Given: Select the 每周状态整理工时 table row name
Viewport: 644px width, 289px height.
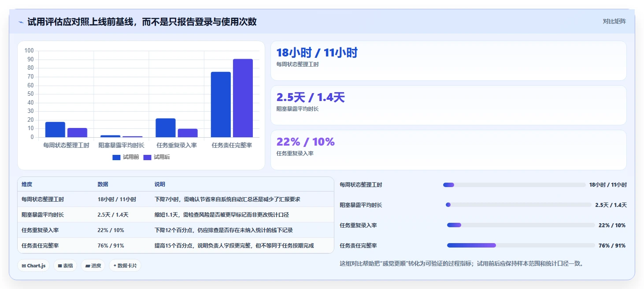Looking at the screenshot, I should (x=43, y=199).
